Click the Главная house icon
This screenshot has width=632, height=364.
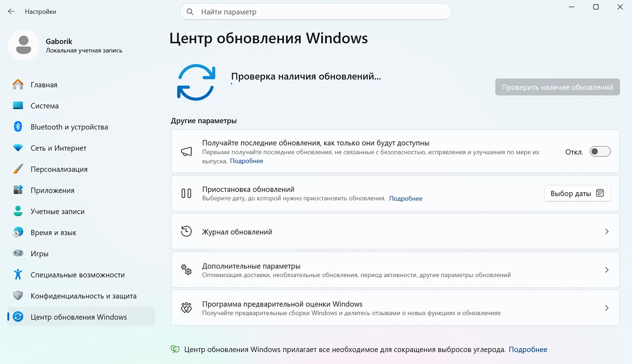click(x=18, y=84)
